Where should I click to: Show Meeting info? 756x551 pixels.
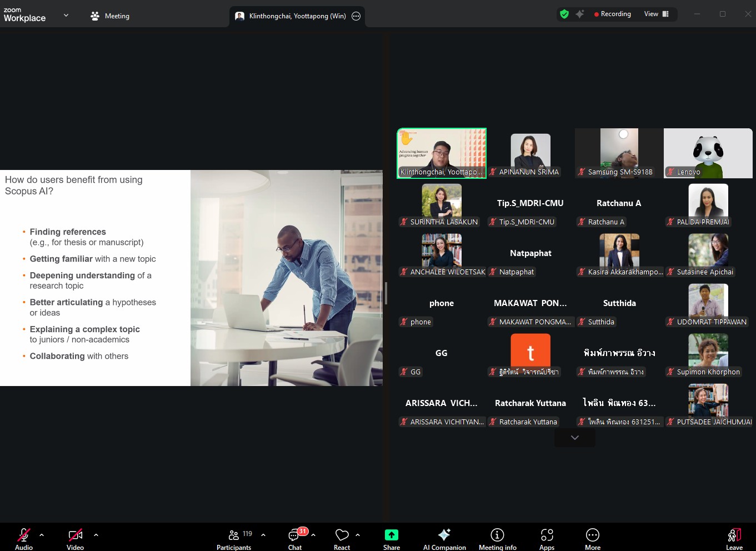[x=497, y=538]
